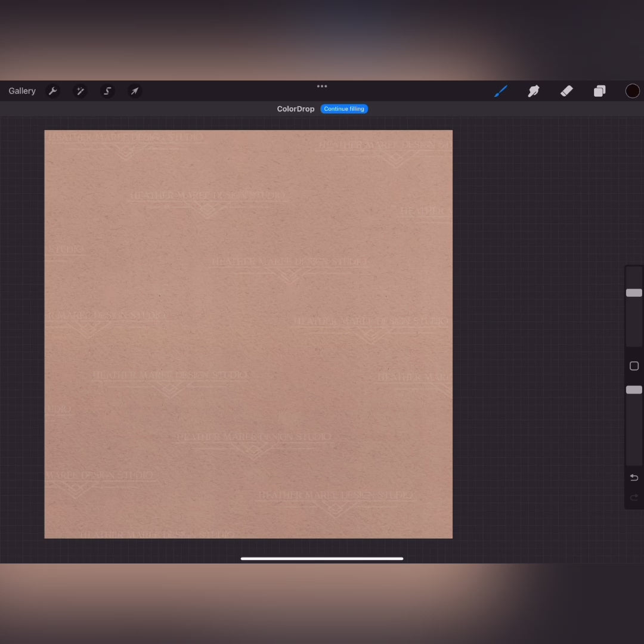The image size is (644, 644).
Task: Activate the Transform arrow tool
Action: click(135, 91)
